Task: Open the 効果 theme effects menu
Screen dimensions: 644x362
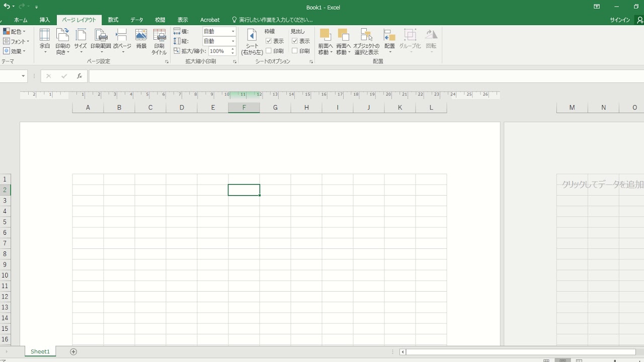Action: pyautogui.click(x=14, y=51)
